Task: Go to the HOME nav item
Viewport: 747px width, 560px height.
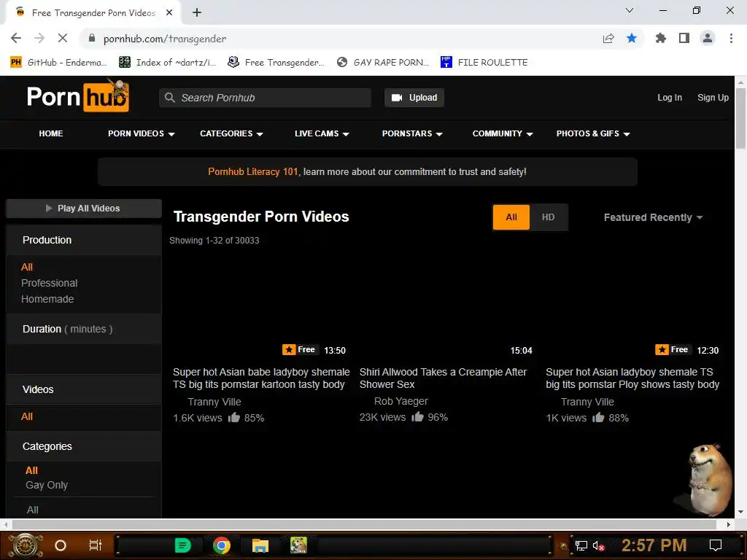Action: [51, 134]
